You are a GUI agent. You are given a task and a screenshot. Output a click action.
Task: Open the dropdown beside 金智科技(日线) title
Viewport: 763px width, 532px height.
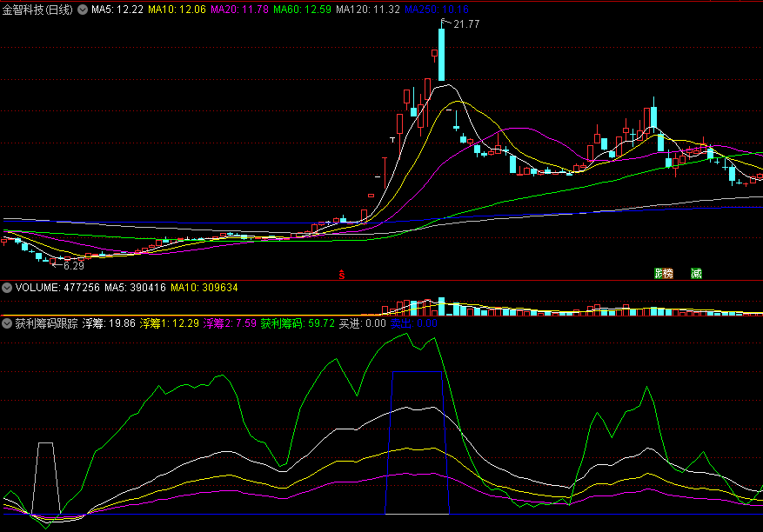[x=83, y=10]
